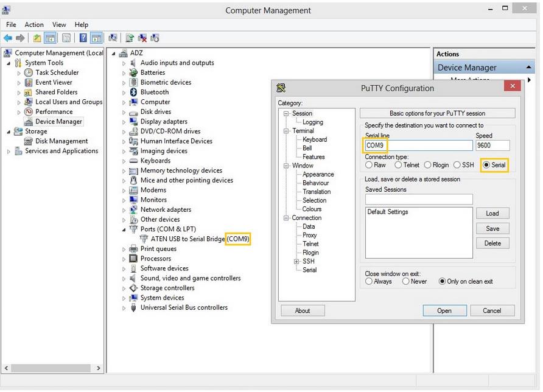The width and height of the screenshot is (543, 392).
Task: Click the Save session button
Action: click(492, 229)
